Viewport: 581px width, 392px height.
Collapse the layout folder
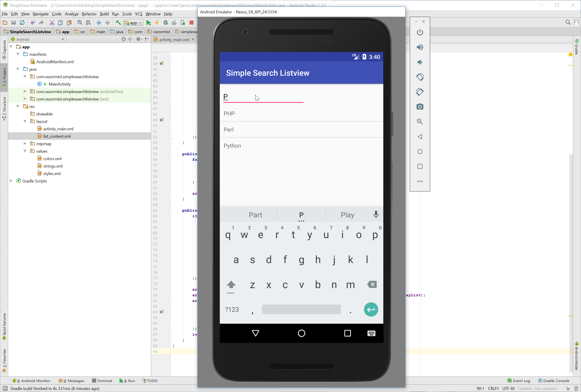point(25,121)
